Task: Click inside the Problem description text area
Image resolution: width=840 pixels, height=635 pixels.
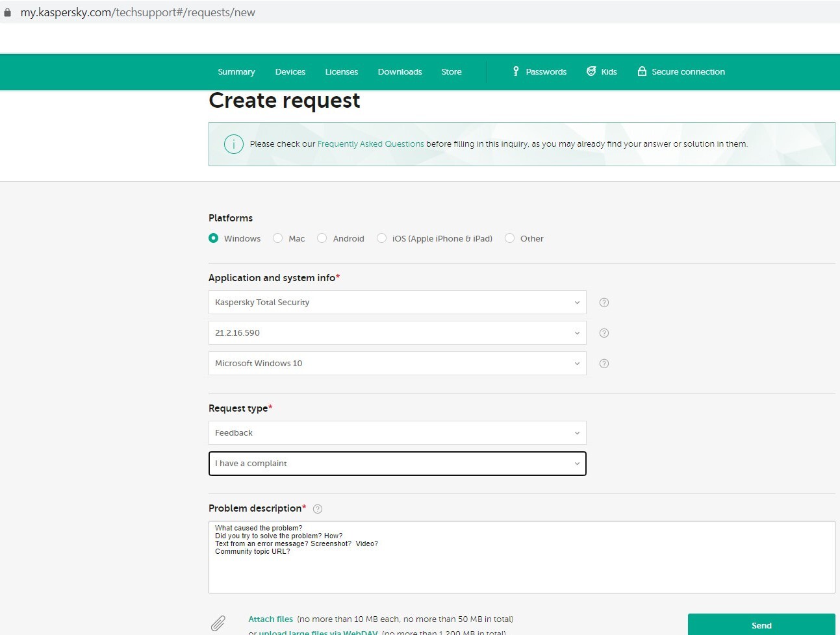Action: pos(522,557)
